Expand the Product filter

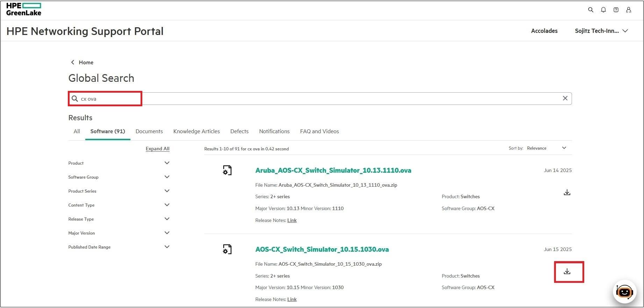coord(167,163)
